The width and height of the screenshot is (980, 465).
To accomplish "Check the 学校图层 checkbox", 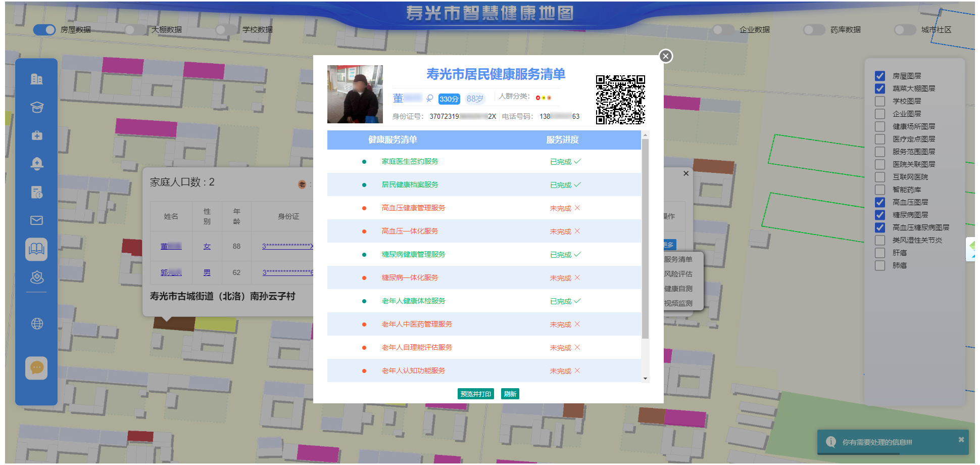I will coord(879,101).
